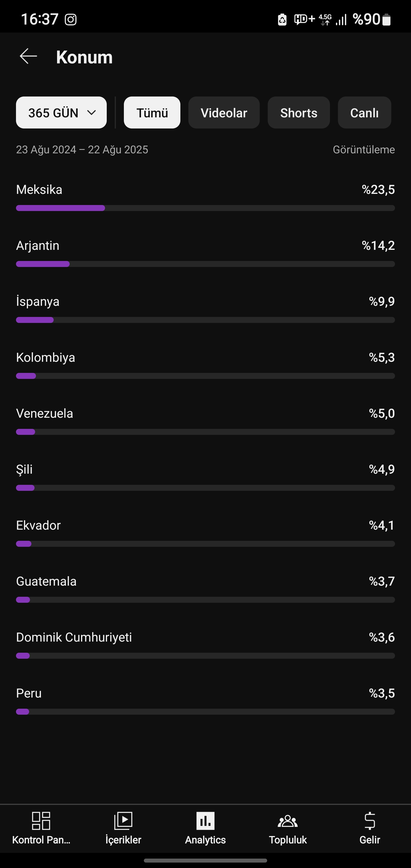Image resolution: width=411 pixels, height=868 pixels.
Task: Click the Arjantin percentage progress bar
Action: (205, 264)
